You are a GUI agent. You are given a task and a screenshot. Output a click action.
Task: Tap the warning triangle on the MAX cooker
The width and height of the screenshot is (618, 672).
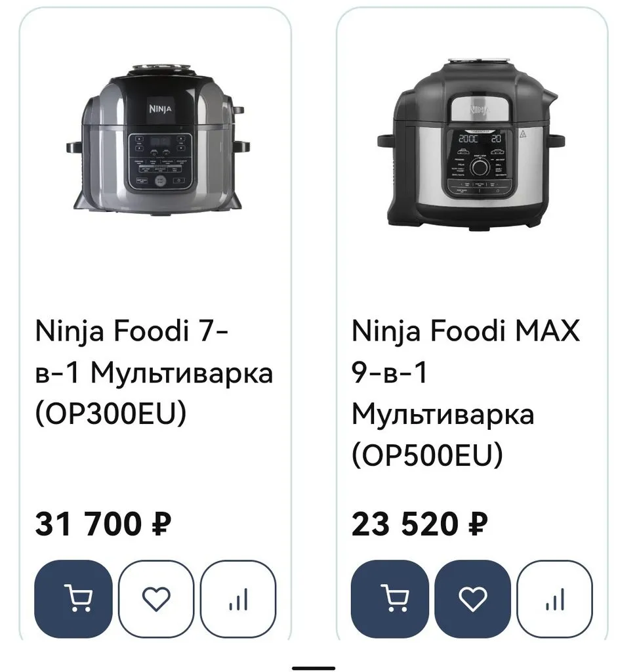pos(523,135)
